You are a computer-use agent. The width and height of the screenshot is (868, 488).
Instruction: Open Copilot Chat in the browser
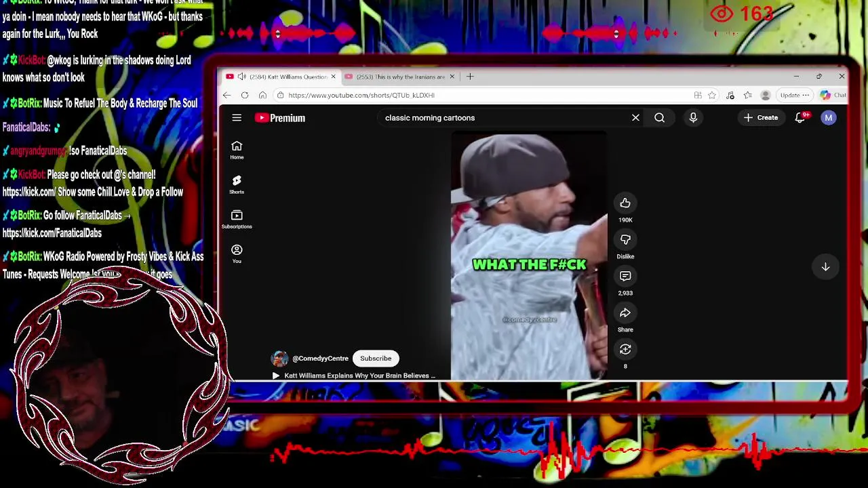(833, 95)
